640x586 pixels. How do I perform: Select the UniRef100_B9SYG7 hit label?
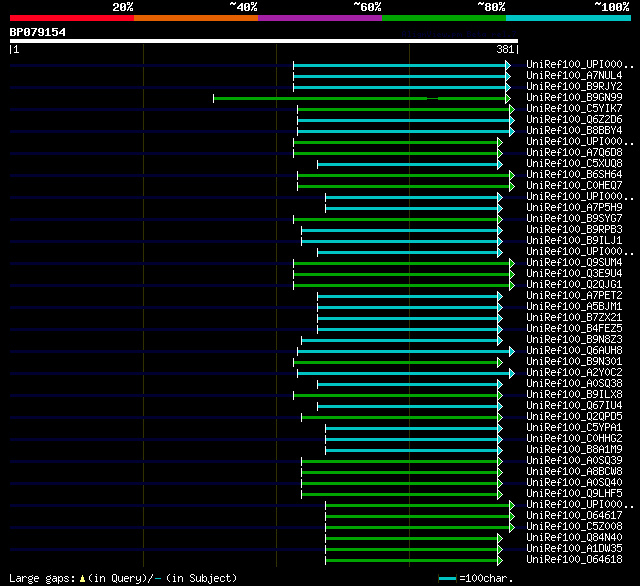pyautogui.click(x=574, y=219)
